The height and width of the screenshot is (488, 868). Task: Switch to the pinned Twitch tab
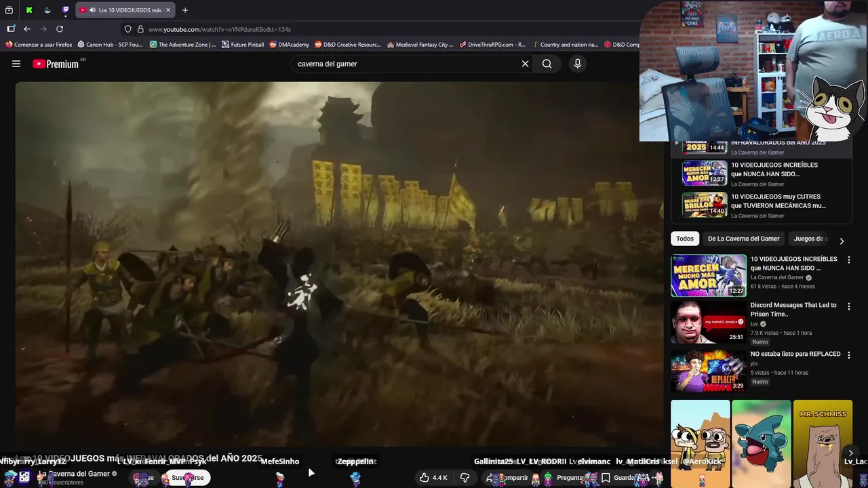pyautogui.click(x=65, y=10)
